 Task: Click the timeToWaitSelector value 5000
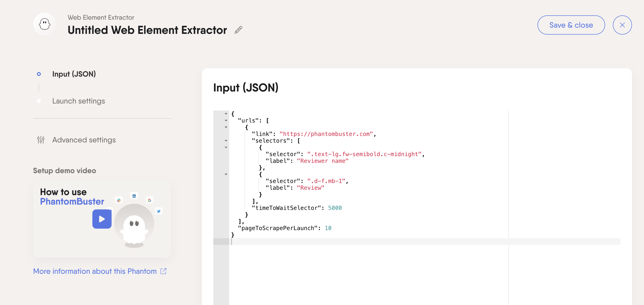tap(335, 208)
